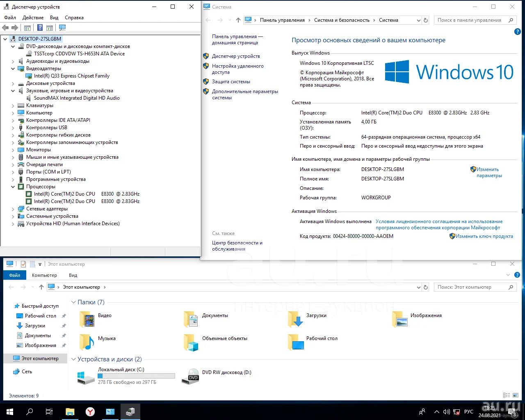525x420 pixels.
Task: Select Intel(R) Q33 Express Chipset Family adapter
Action: click(x=72, y=76)
